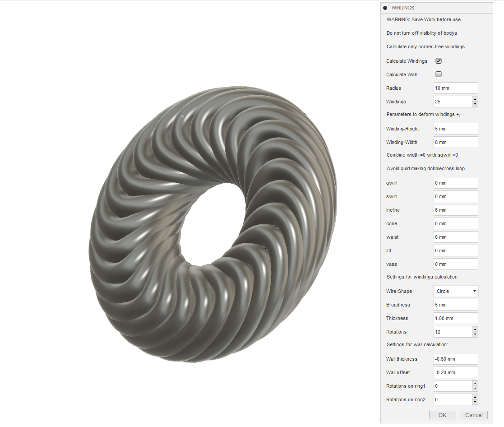Click 'Combine width =0 with sqwirl >0' text
The width and height of the screenshot is (504, 427).
tap(422, 155)
